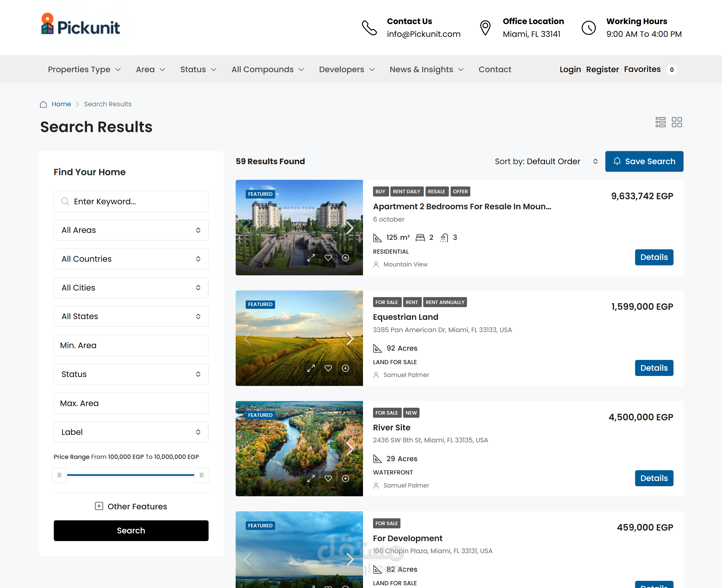Focus the Enter Keyword search field
Viewport: 722px width, 588px height.
131,202
